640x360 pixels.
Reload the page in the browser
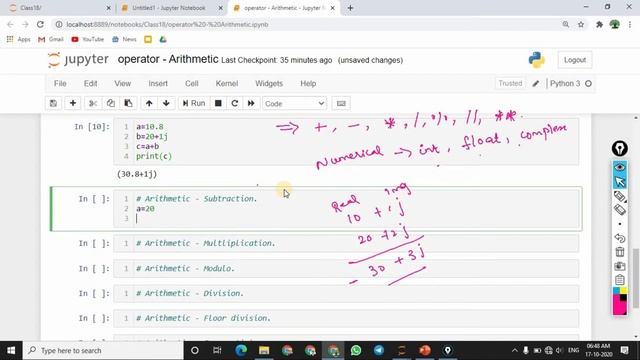point(40,24)
